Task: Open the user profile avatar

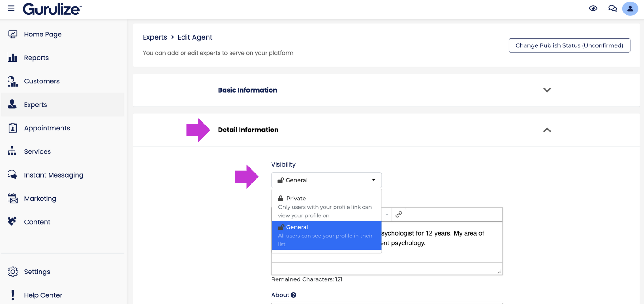Action: click(630, 9)
